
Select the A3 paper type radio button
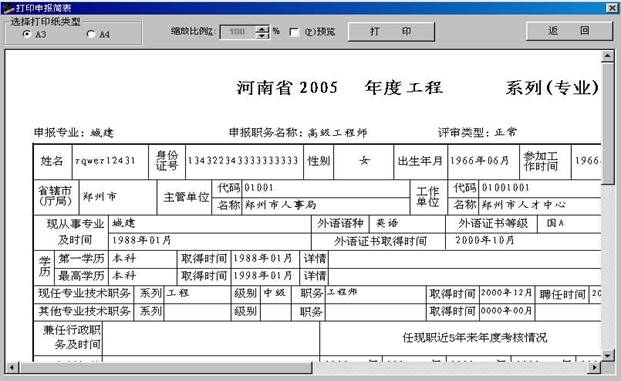pos(27,34)
